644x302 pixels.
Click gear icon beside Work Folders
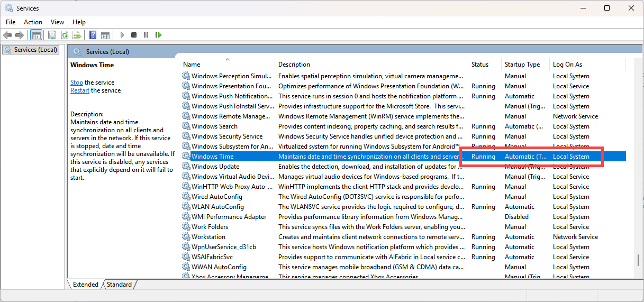point(186,227)
